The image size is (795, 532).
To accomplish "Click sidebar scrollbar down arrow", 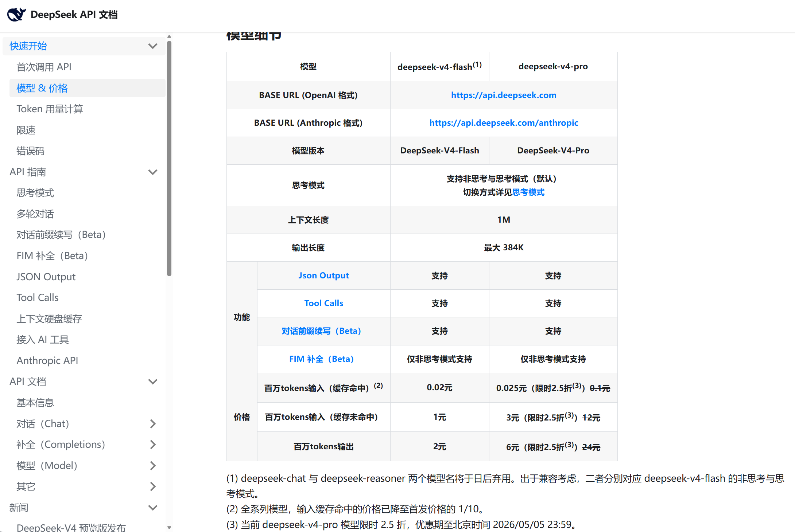I will [169, 527].
